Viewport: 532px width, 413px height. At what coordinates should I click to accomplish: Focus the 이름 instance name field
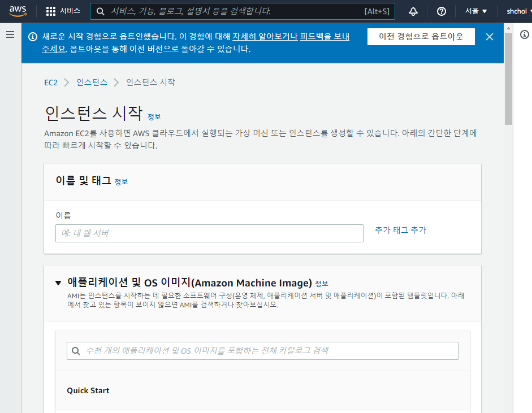tap(209, 233)
